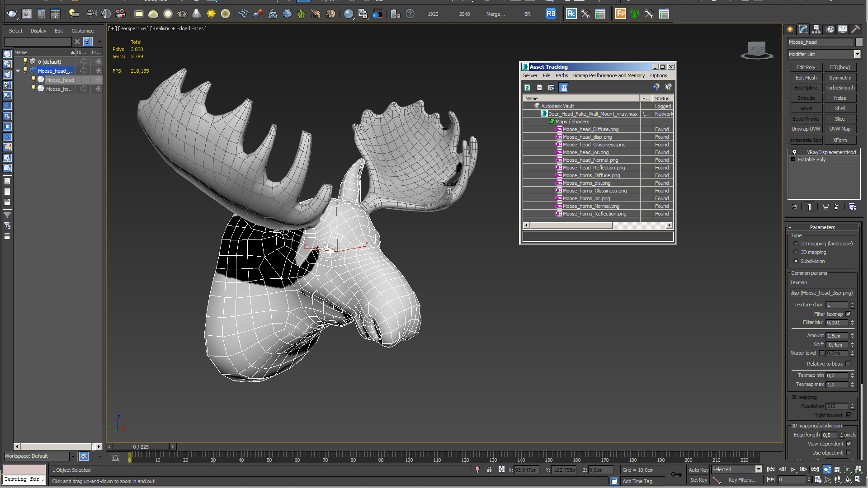Click the Edit Poly modifier button
Image resolution: width=868 pixels, height=488 pixels.
(806, 67)
